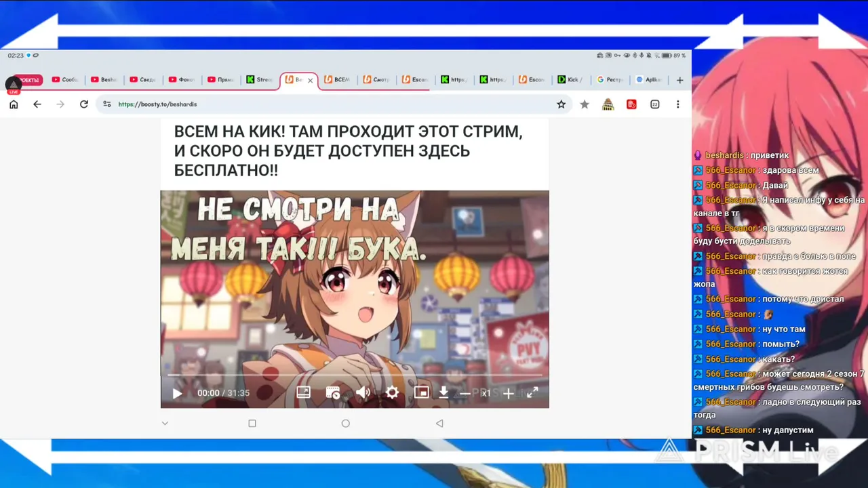
Task: Open browser three-dot menu
Action: point(677,104)
